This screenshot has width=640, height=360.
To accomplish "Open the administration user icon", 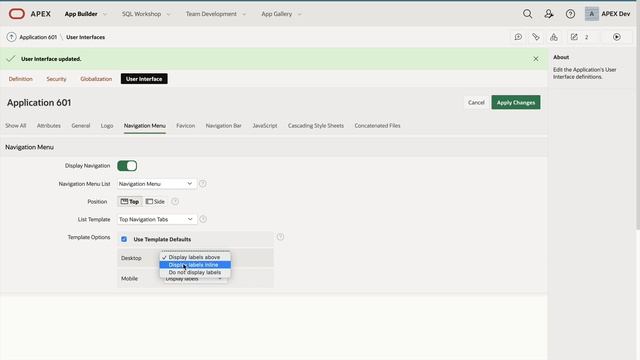I will pyautogui.click(x=549, y=14).
